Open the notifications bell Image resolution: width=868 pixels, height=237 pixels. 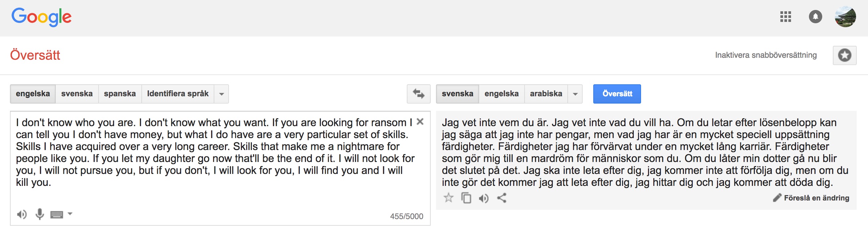click(x=816, y=17)
